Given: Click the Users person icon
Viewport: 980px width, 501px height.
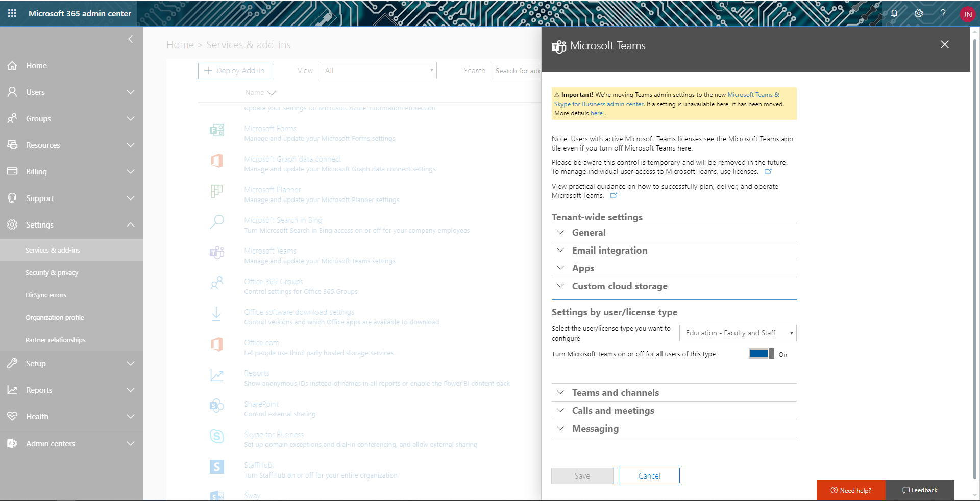Looking at the screenshot, I should coord(12,92).
